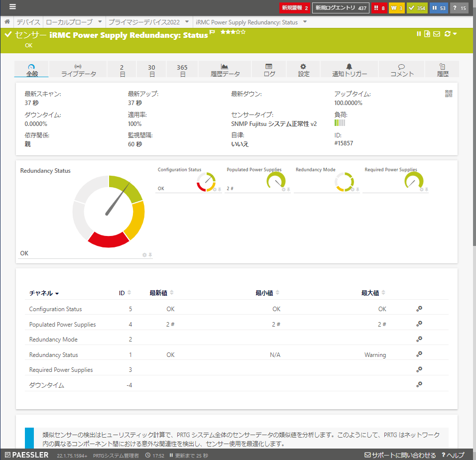The width and height of the screenshot is (476, 460).
Task: Open the refresh options dropdown arrow
Action: pos(455,34)
